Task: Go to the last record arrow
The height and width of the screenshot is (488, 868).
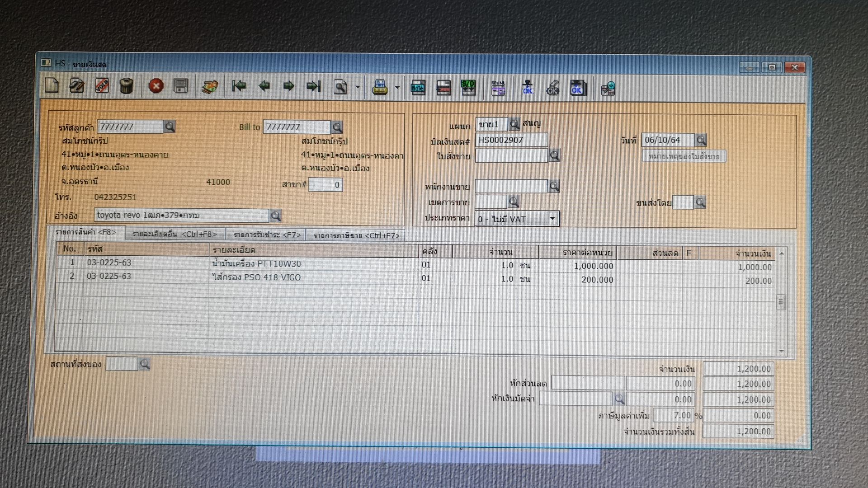Action: [313, 86]
